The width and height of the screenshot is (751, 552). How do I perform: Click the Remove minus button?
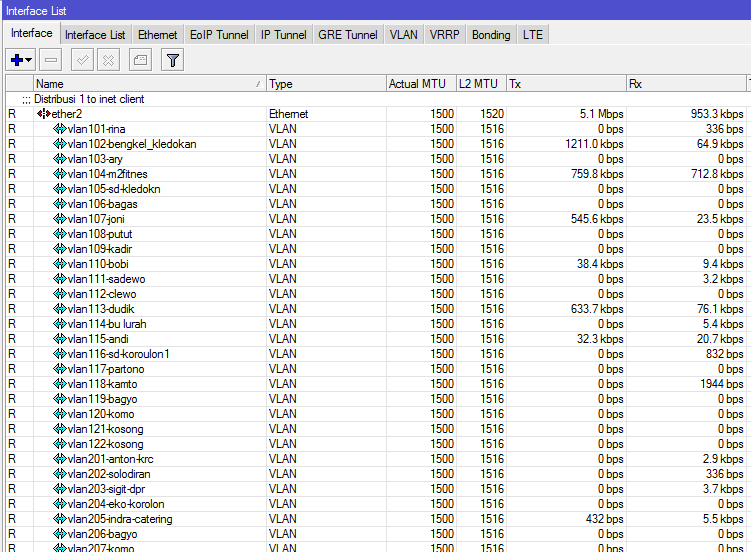(51, 60)
